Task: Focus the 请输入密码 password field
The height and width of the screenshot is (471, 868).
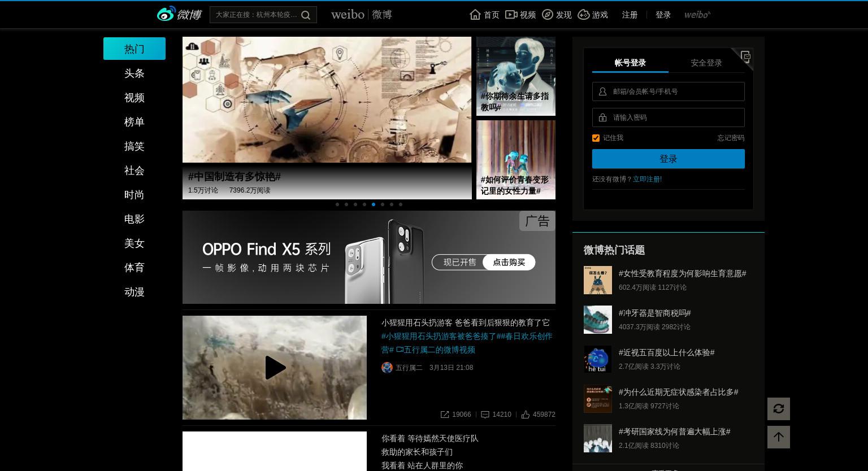Action: point(669,117)
